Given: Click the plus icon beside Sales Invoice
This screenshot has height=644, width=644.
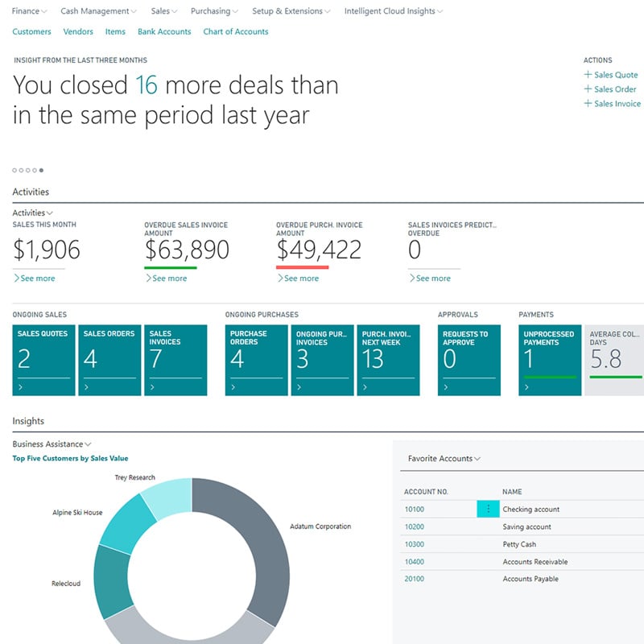Looking at the screenshot, I should pos(588,103).
